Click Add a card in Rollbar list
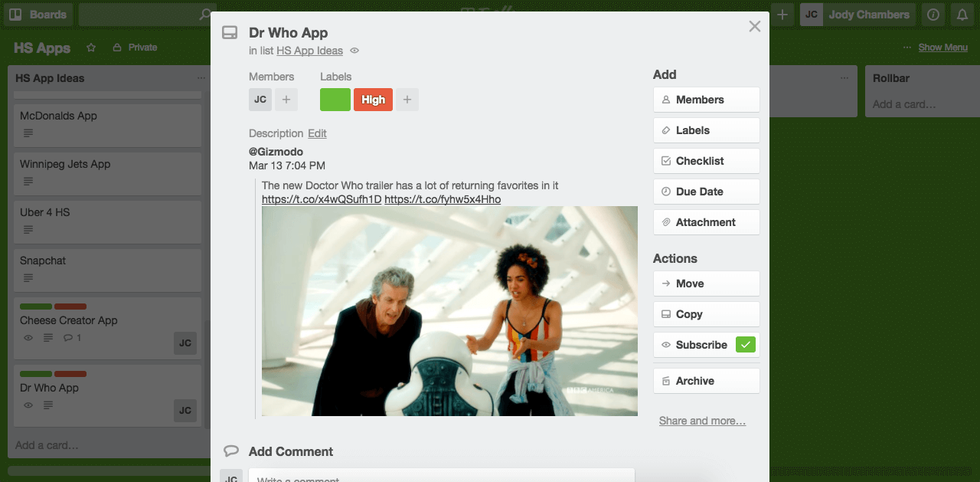Image resolution: width=980 pixels, height=482 pixels. 904,104
